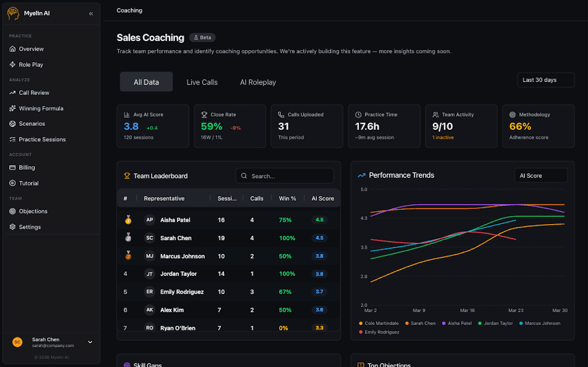The height and width of the screenshot is (367, 588).
Task: Toggle Emily Rodriguez series in chart legend
Action: point(379,332)
